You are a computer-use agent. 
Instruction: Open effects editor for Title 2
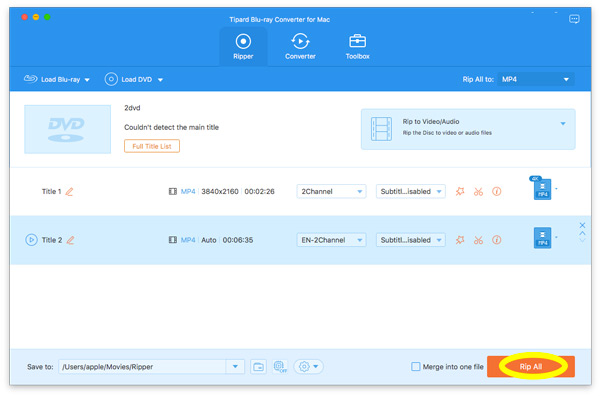pos(460,240)
